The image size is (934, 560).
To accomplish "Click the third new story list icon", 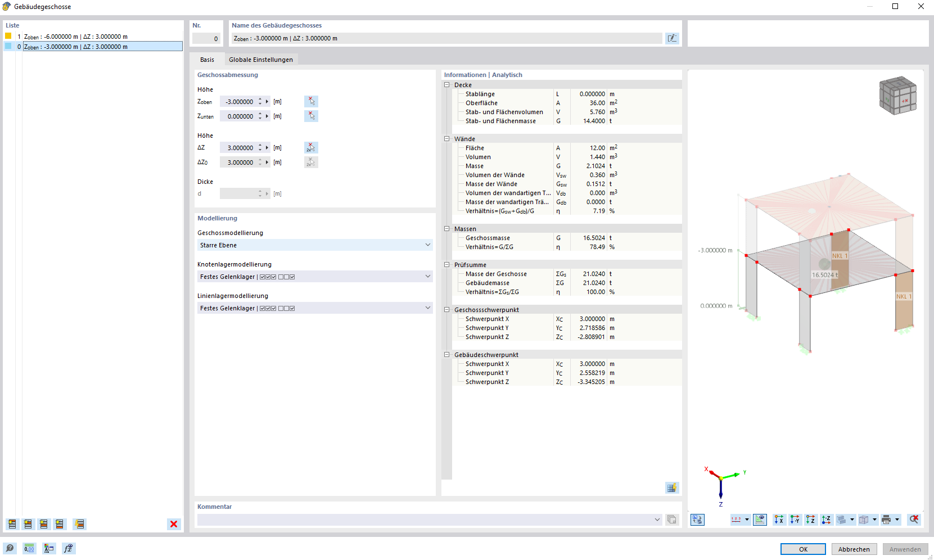I will 43,524.
